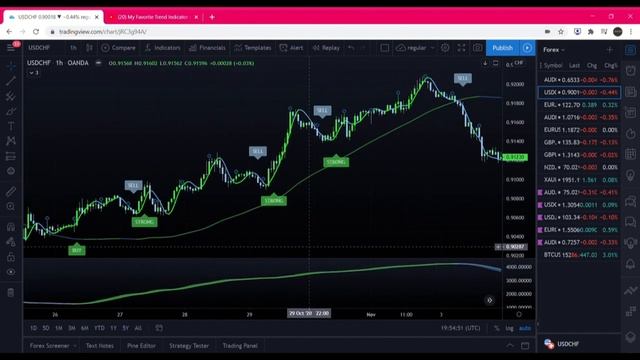This screenshot has height=360, width=640.
Task: Open the TradingView hamburger menu
Action: click(11, 48)
